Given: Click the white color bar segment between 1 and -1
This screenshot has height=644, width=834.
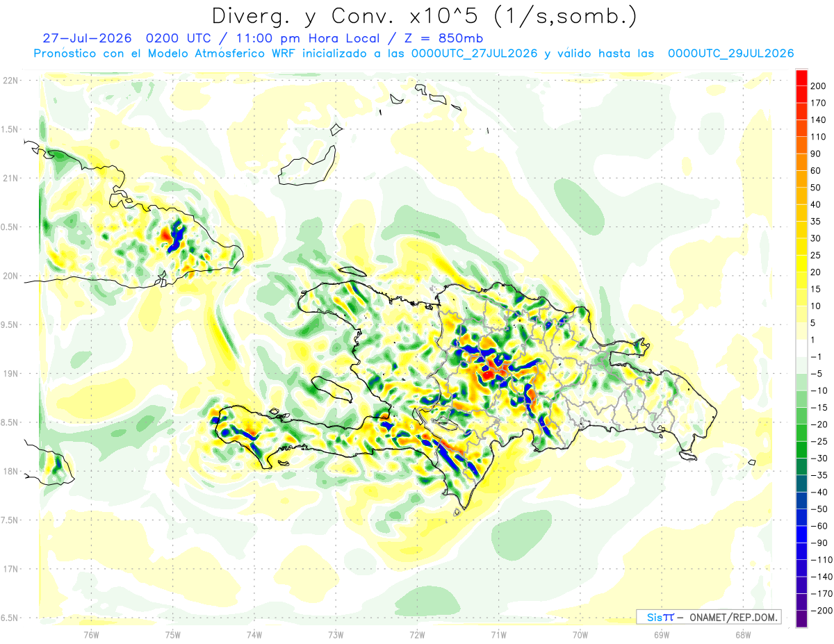Looking at the screenshot, I should [x=801, y=348].
